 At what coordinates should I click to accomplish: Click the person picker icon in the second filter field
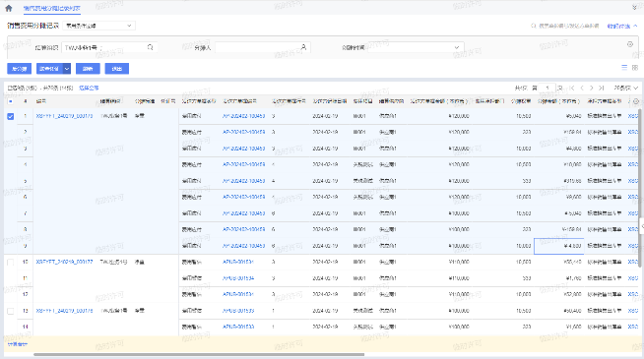coord(303,47)
